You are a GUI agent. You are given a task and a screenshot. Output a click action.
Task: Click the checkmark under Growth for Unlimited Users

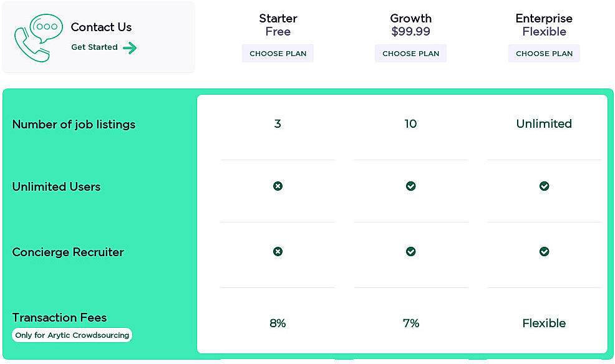(x=410, y=186)
